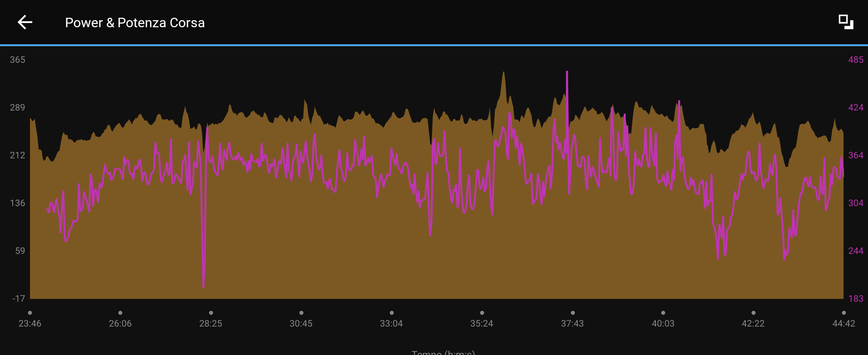The width and height of the screenshot is (868, 355).
Task: Click the magenta right axis value 424
Action: coord(856,107)
